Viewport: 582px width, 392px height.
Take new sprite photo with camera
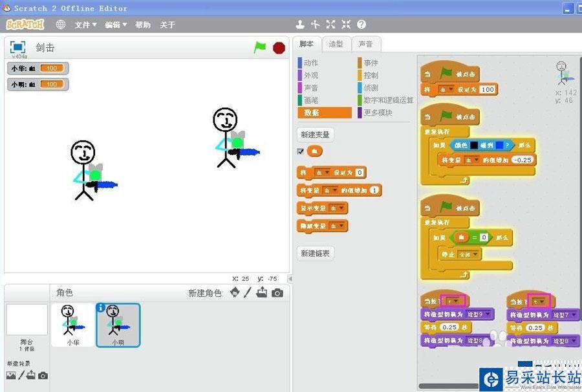click(x=277, y=293)
